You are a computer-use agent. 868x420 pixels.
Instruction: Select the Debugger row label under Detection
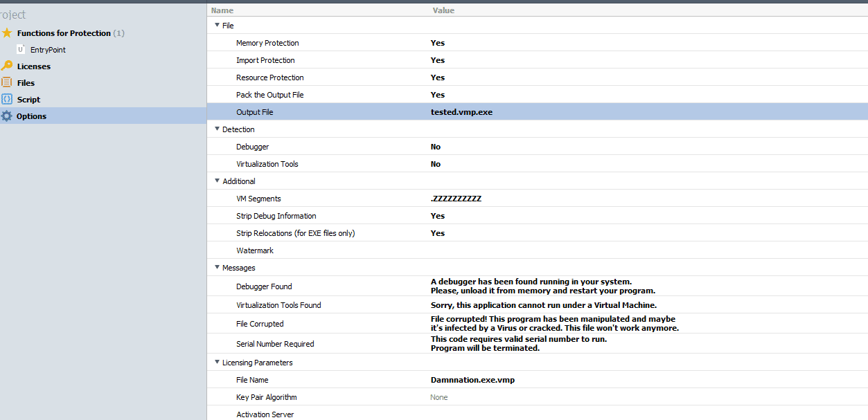coord(253,147)
